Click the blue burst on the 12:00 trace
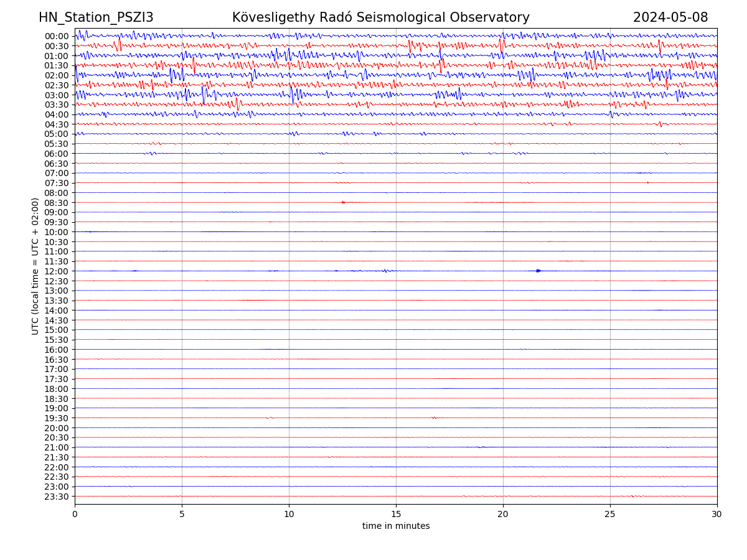The image size is (747, 560). point(538,271)
